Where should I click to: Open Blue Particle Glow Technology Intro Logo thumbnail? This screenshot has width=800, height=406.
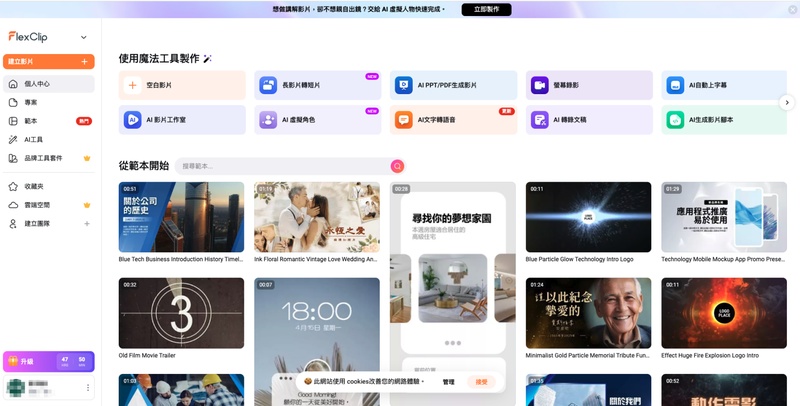coord(588,217)
